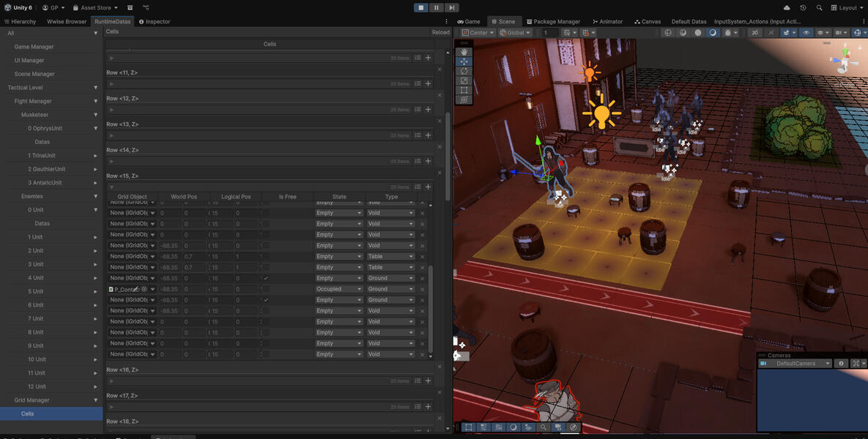The height and width of the screenshot is (439, 868).
Task: Toggle scene visibility eye icon in toolbar
Action: (806, 33)
